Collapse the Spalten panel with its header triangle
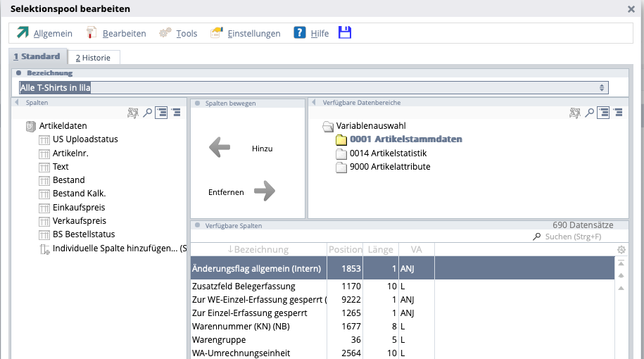The width and height of the screenshot is (644, 359). [17, 103]
